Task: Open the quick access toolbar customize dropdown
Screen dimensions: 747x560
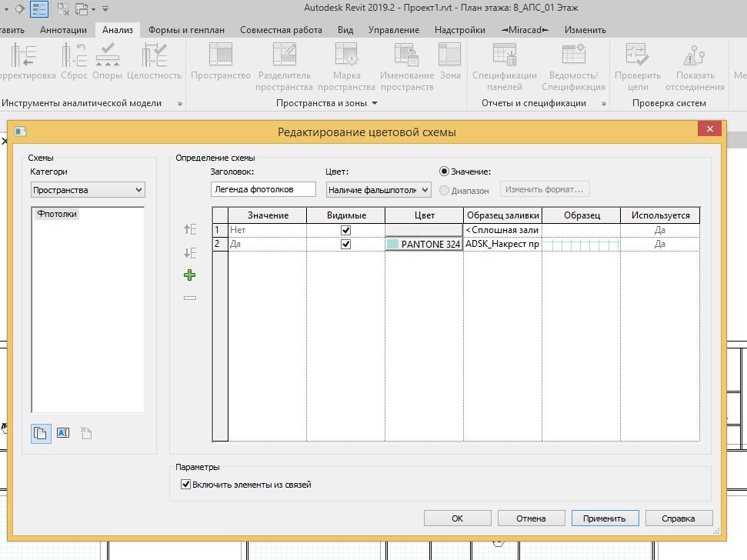Action: [x=105, y=8]
